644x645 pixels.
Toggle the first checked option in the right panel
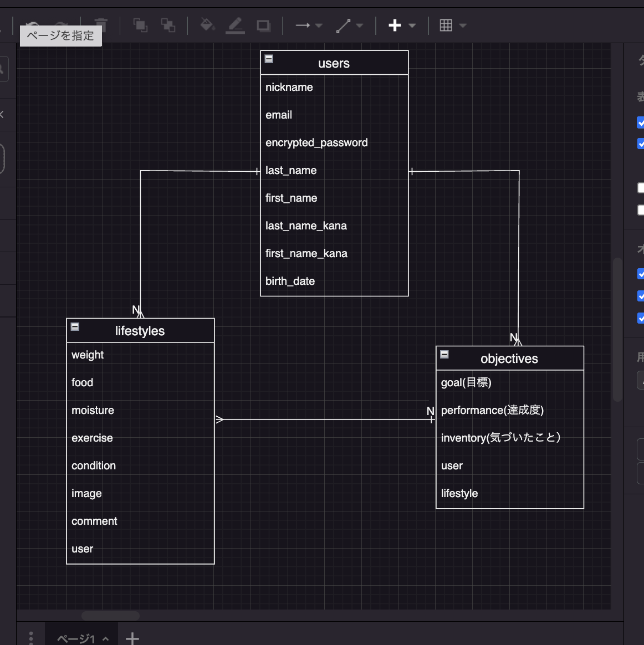point(641,122)
